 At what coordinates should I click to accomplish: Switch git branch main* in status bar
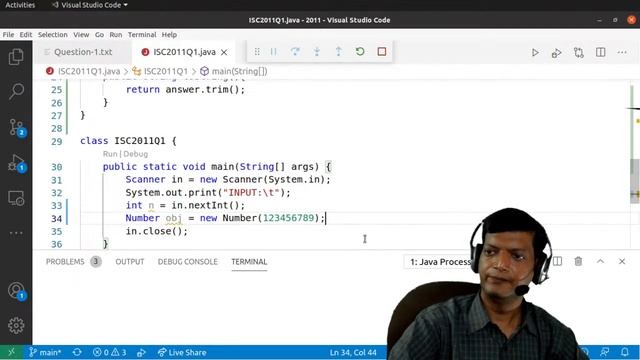45,352
